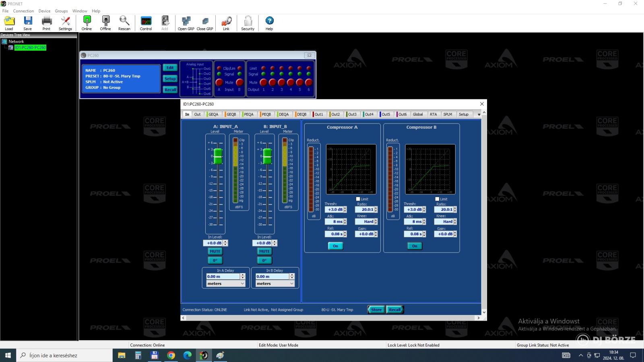
Task: Open the Connection menu
Action: [x=23, y=11]
